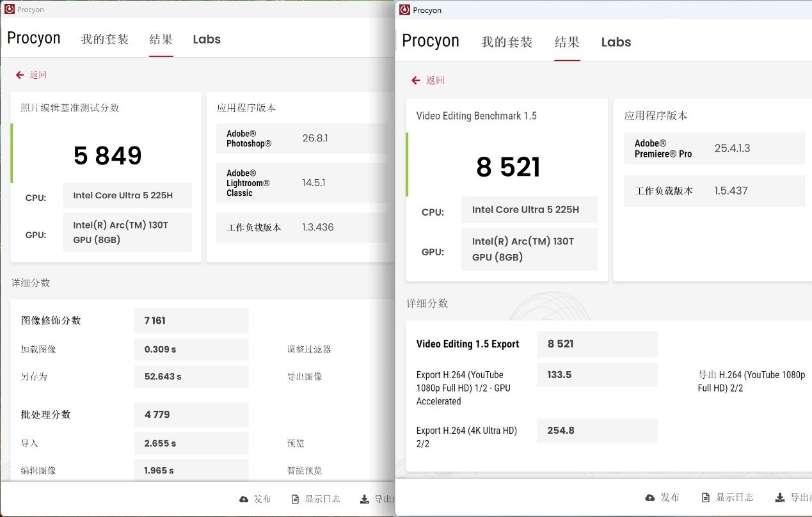This screenshot has width=812, height=517.
Task: Click Photoshop version 26.8.1
Action: pos(315,138)
